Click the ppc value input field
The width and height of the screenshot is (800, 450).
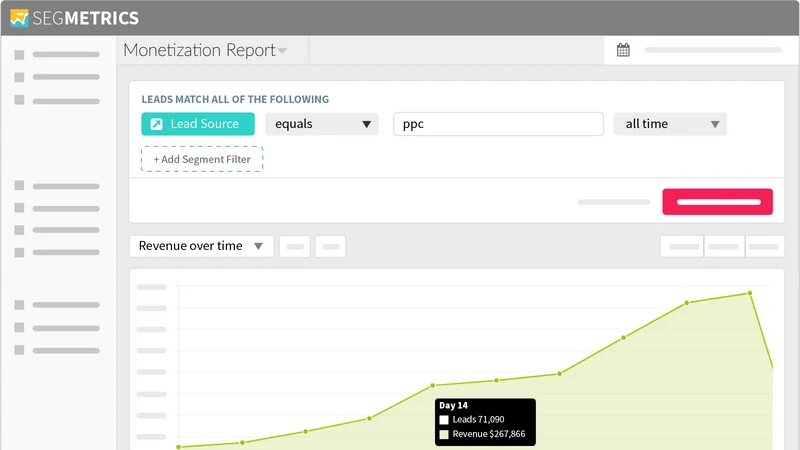pyautogui.click(x=498, y=124)
